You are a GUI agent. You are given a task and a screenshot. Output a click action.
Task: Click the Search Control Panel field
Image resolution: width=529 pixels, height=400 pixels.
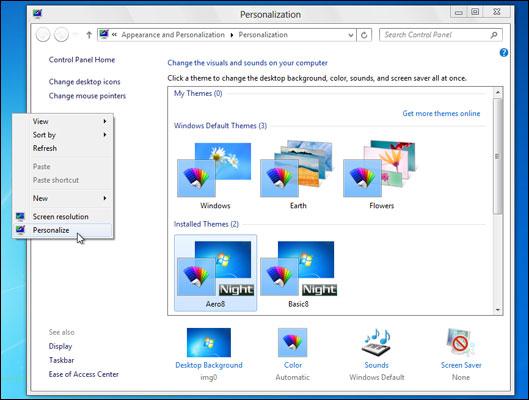[441, 35]
